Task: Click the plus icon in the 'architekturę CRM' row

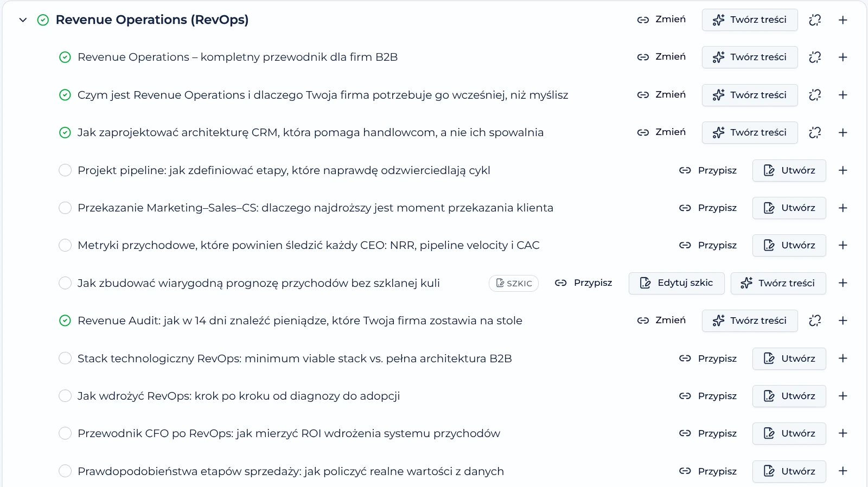Action: pyautogui.click(x=843, y=132)
